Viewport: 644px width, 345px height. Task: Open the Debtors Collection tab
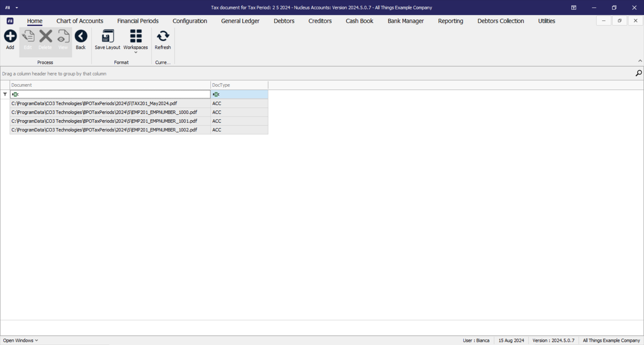[501, 21]
